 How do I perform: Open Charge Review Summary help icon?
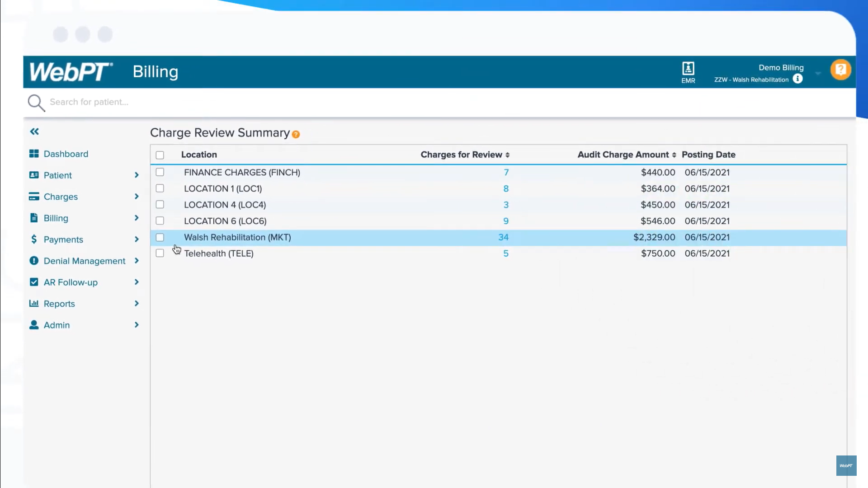pos(296,134)
